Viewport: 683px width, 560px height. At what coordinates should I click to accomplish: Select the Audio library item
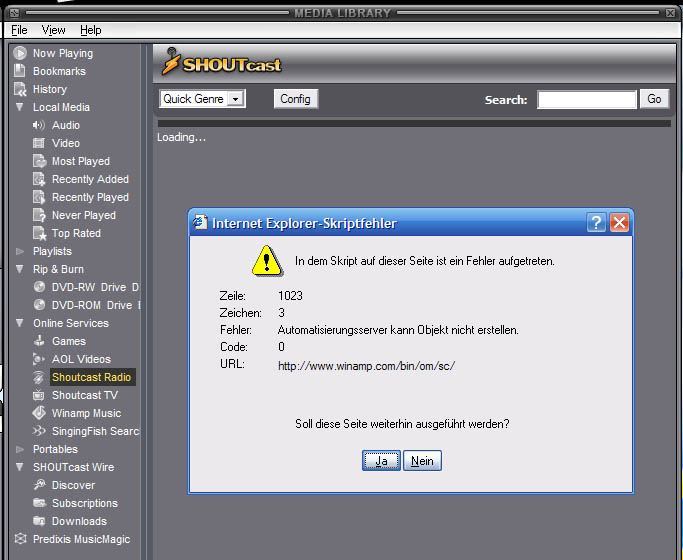pos(66,125)
